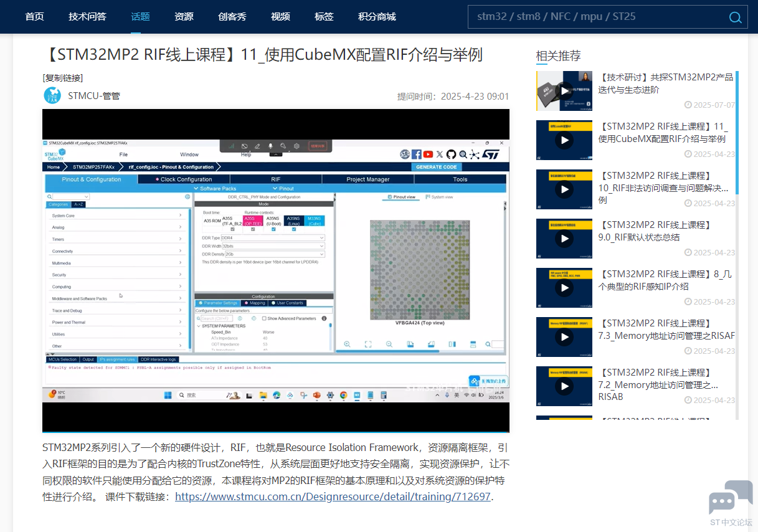Toggle the A35NS U-Boot runtime context checkbox
Image resolution: width=758 pixels, height=532 pixels.
[x=273, y=229]
